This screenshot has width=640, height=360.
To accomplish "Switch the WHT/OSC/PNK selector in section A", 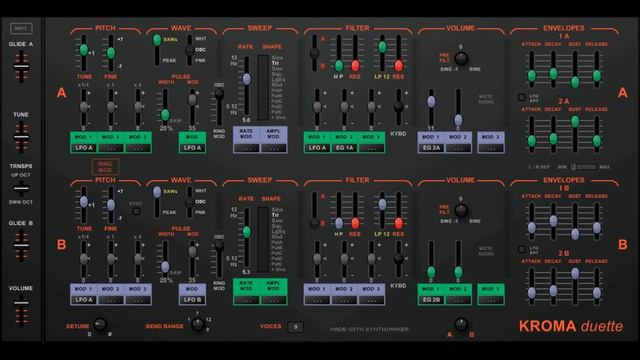I will coord(189,50).
